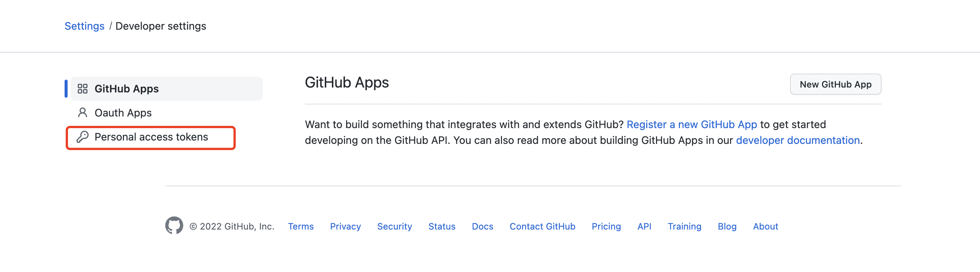Click the New GitHub App button
Image resolution: width=980 pixels, height=272 pixels.
tap(835, 84)
